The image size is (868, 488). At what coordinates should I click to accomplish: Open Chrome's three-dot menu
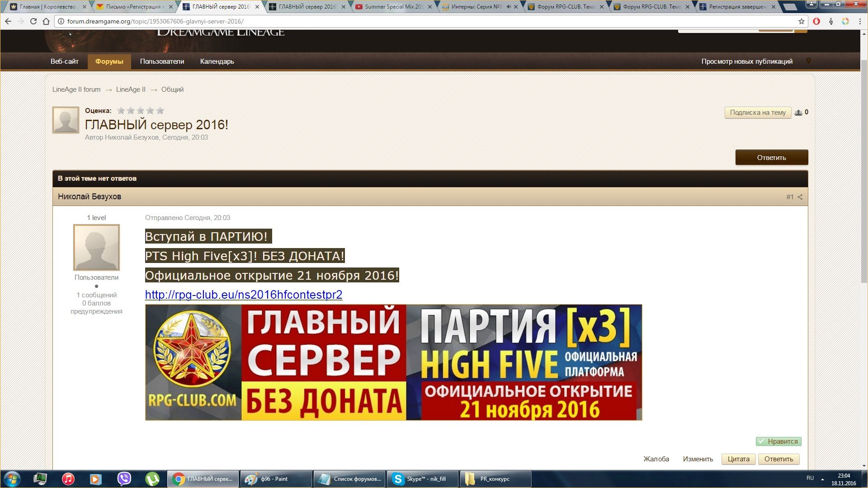(x=860, y=21)
